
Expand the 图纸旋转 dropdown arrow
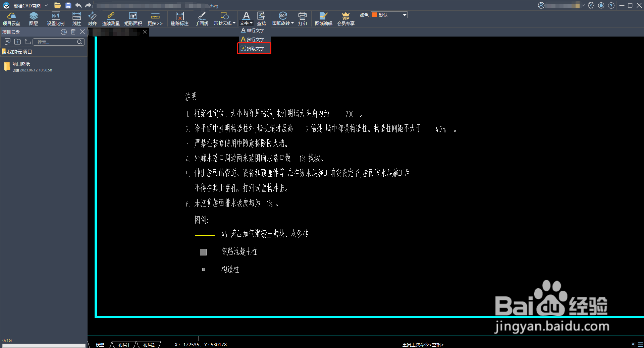(x=292, y=23)
